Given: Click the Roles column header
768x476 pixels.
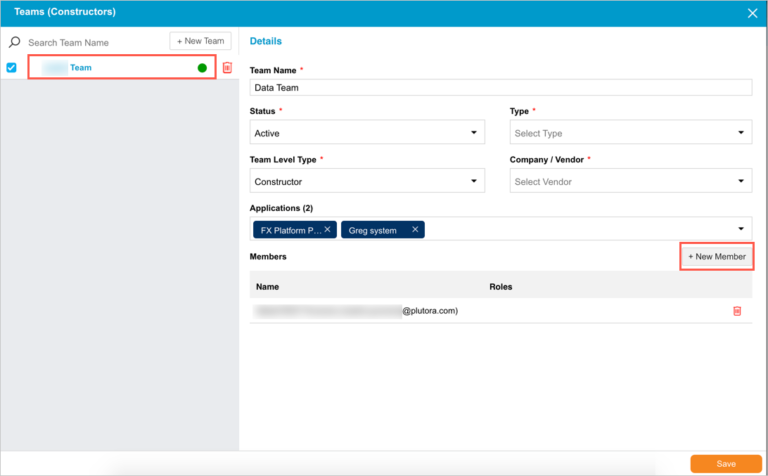Looking at the screenshot, I should click(501, 287).
